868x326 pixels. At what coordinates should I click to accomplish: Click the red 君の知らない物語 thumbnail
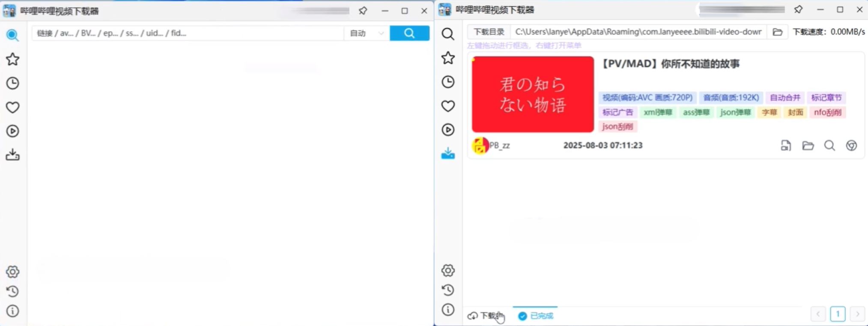[x=533, y=94]
